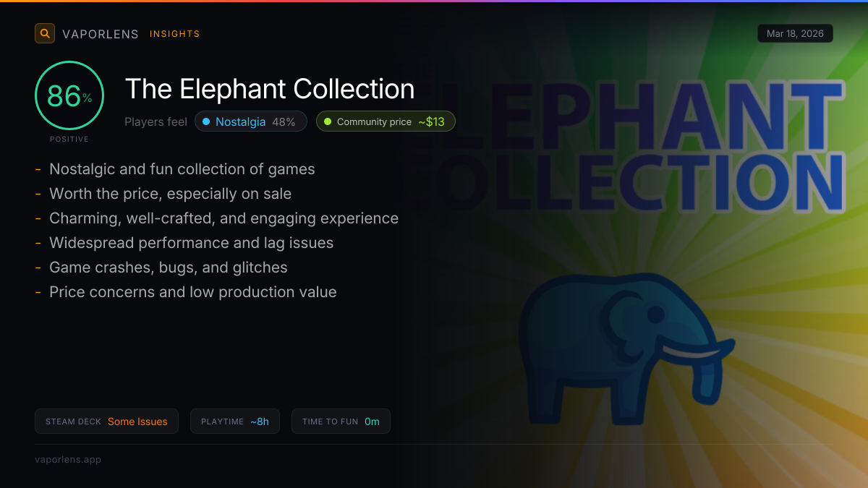Select the Community price ~$13 badge
The width and height of the screenshot is (868, 488).
pos(386,121)
